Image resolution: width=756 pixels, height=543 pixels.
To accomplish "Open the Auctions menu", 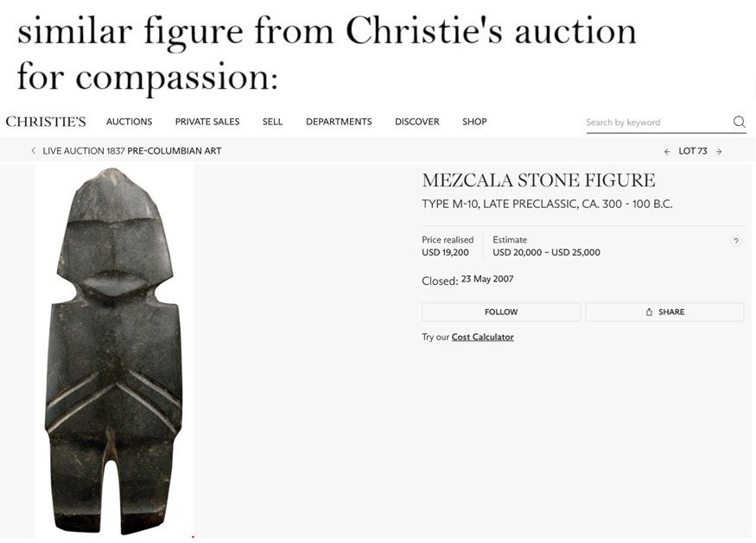I will 129,122.
